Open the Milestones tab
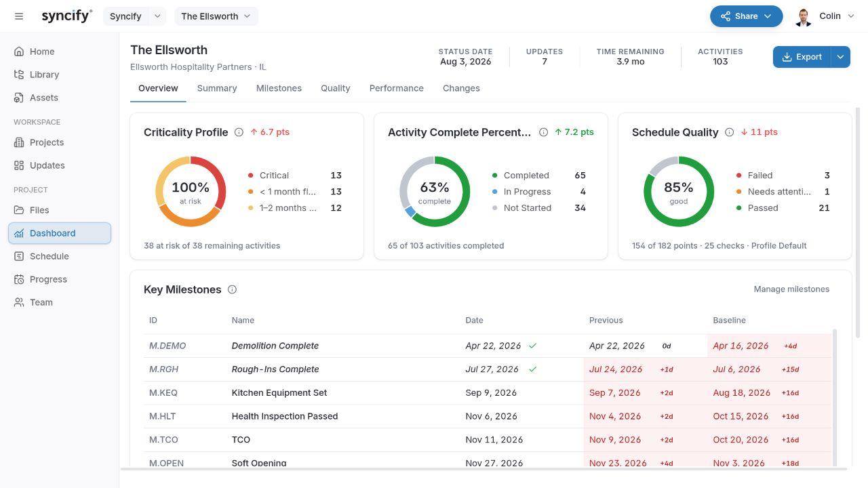The width and height of the screenshot is (868, 488). 279,88
